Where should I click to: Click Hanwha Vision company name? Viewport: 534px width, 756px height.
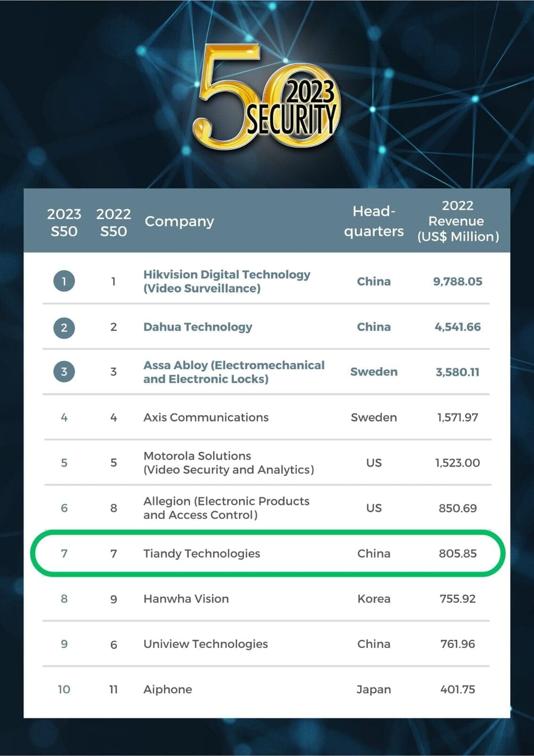(x=186, y=599)
